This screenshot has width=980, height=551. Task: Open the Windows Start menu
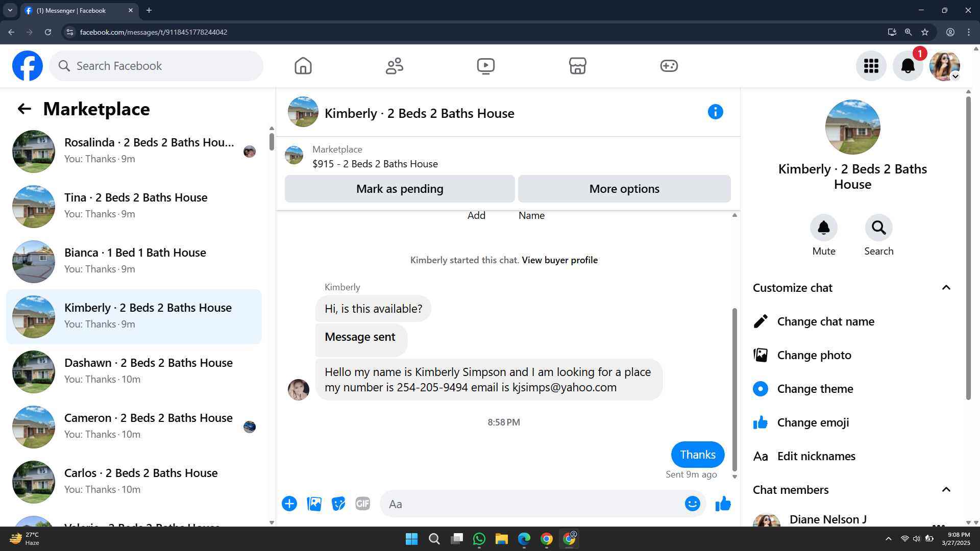click(411, 539)
